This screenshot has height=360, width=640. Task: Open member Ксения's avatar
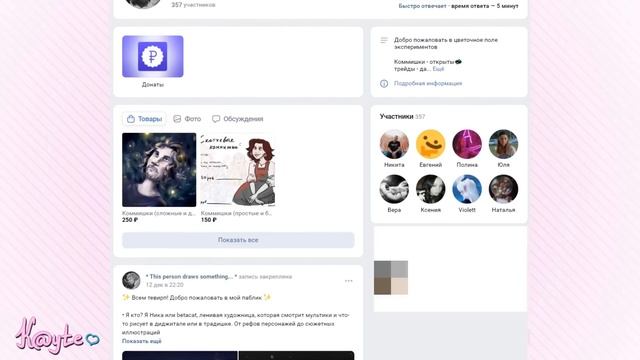431,189
